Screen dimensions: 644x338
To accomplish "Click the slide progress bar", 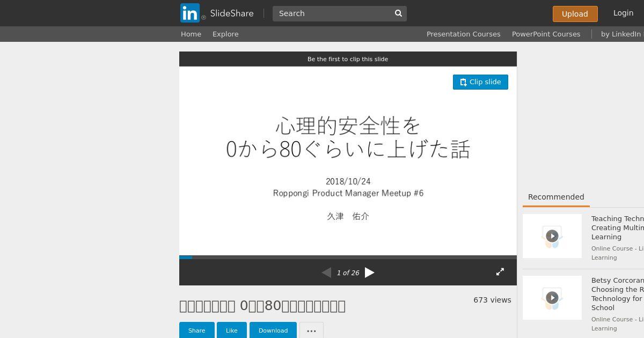I will pos(348,258).
